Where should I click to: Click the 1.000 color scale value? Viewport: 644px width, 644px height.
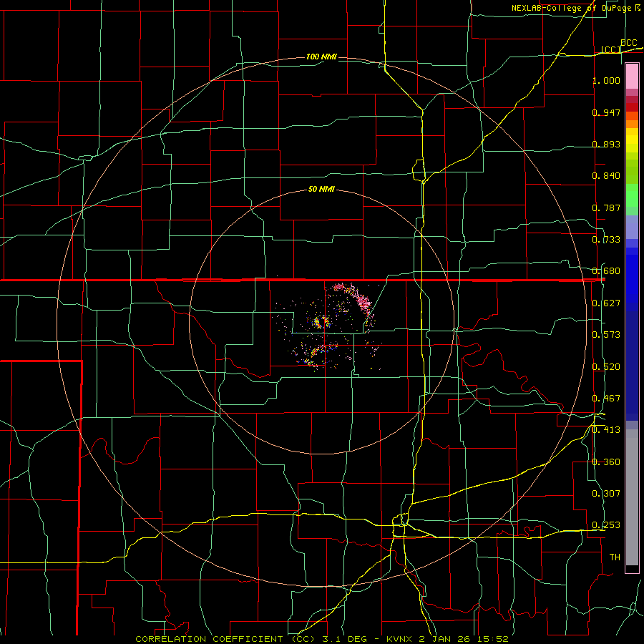point(606,80)
